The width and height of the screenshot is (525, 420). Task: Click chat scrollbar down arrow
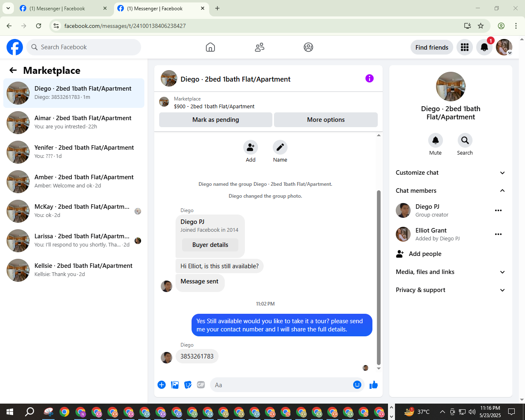[379, 368]
